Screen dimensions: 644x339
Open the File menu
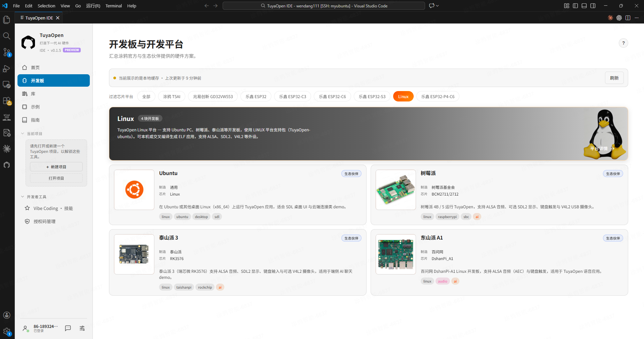coord(16,6)
